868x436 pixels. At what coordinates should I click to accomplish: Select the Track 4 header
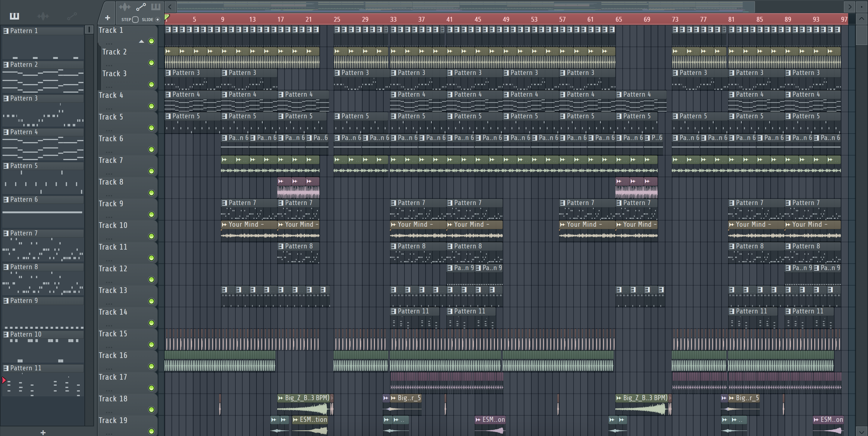pyautogui.click(x=127, y=101)
